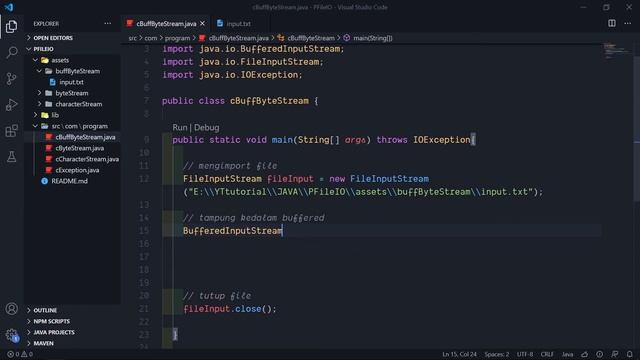Open cException.java in explorer

click(77, 170)
